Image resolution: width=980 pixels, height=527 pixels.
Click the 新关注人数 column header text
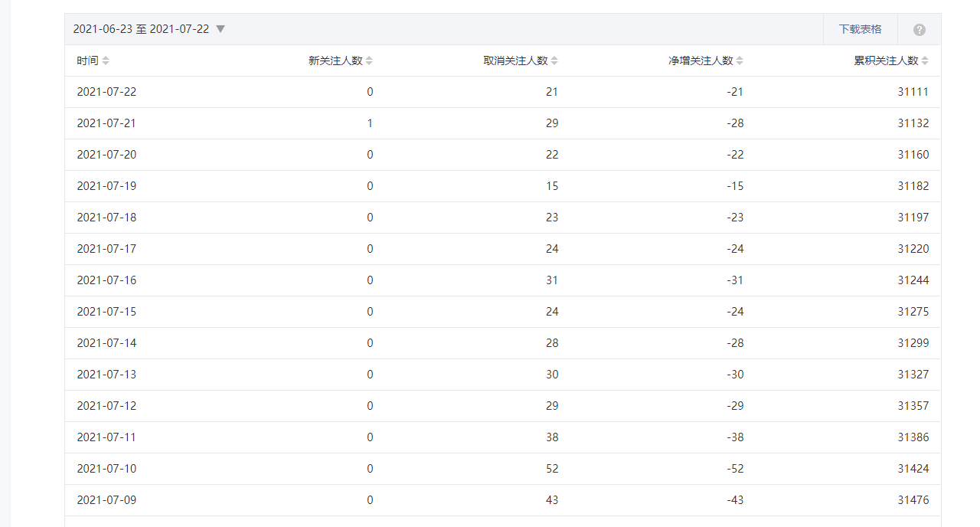pos(335,61)
